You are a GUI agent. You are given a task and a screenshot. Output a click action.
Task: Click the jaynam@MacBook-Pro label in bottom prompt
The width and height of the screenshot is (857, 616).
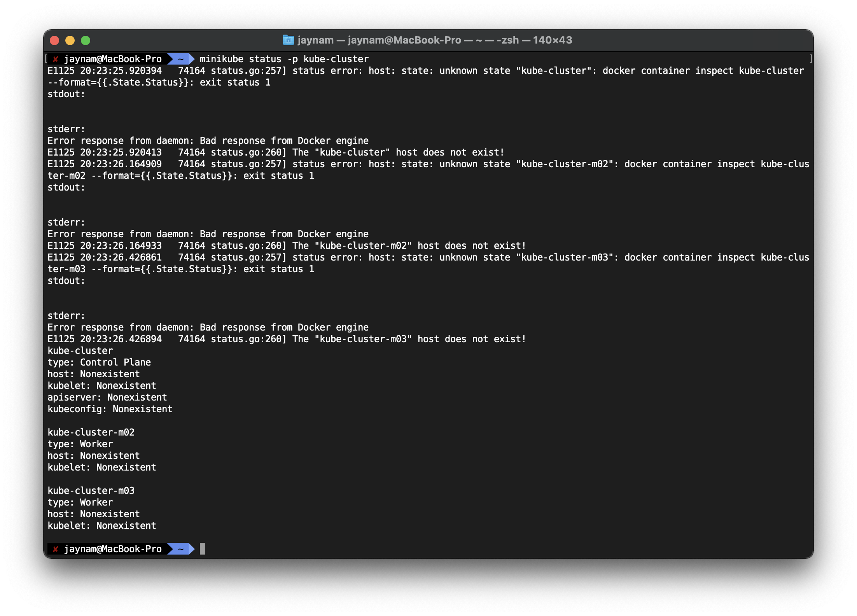pos(113,549)
